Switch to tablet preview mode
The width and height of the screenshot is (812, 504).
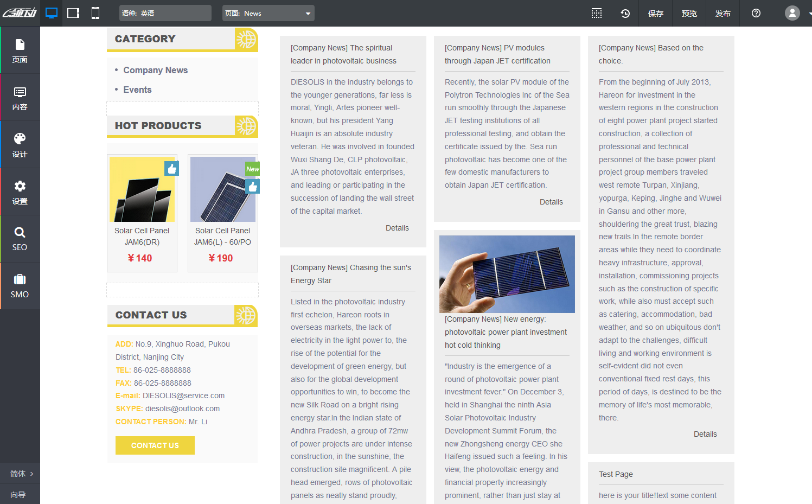(x=73, y=13)
